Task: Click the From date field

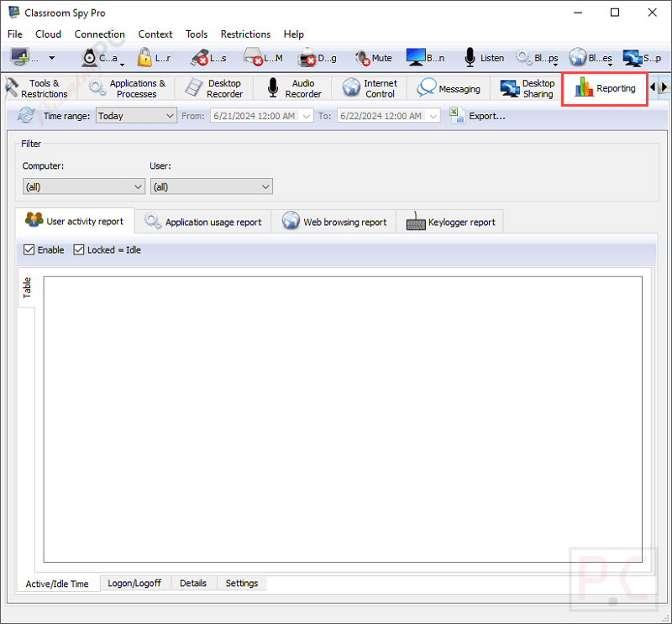Action: (x=261, y=116)
